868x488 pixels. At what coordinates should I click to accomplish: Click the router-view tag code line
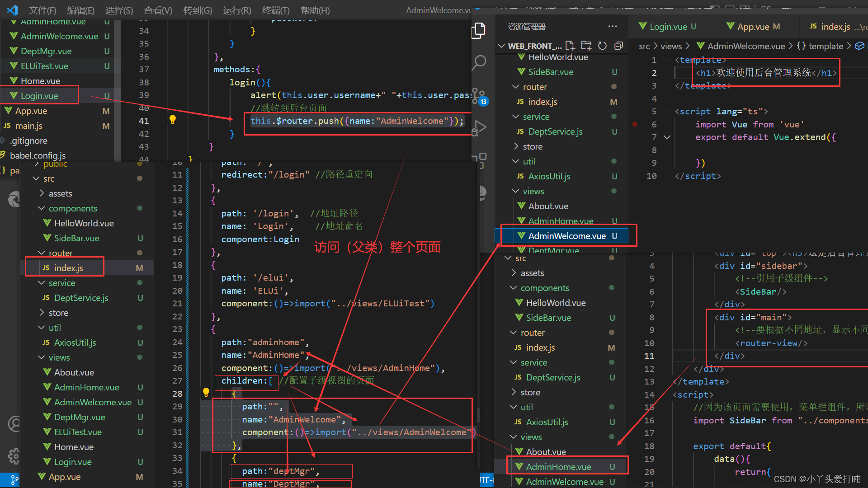point(771,343)
